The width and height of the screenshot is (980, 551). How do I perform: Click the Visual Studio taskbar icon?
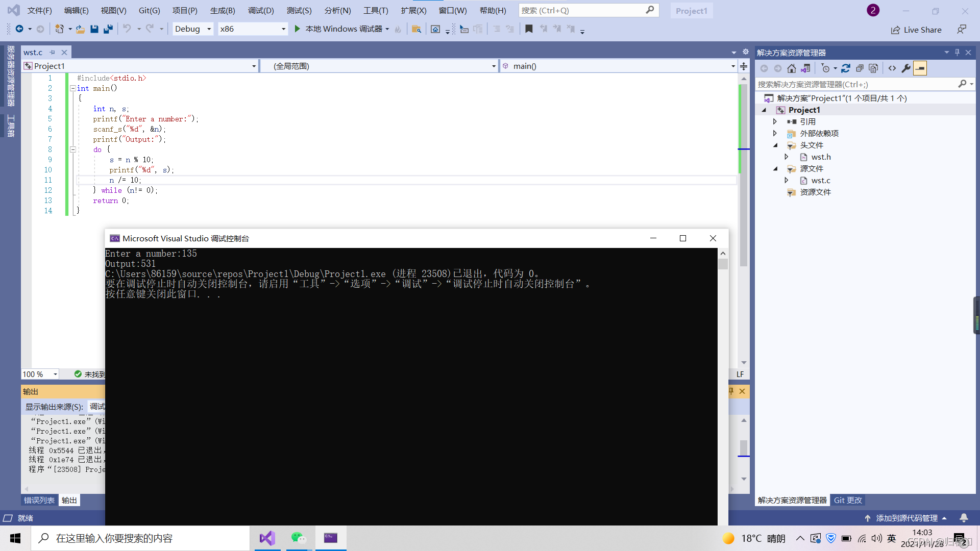point(267,538)
